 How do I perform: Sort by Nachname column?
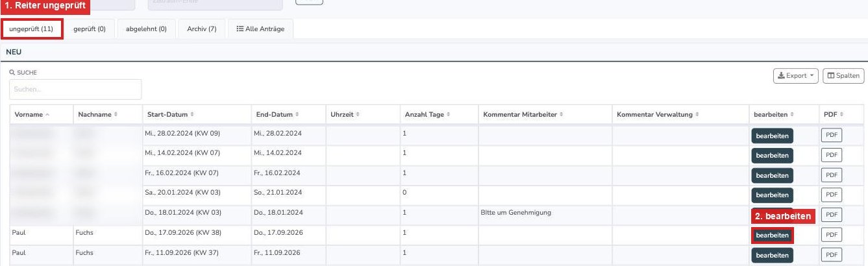(x=107, y=114)
